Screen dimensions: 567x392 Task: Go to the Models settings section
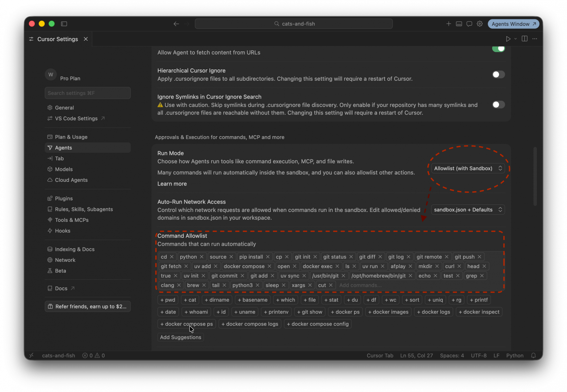[88, 169]
